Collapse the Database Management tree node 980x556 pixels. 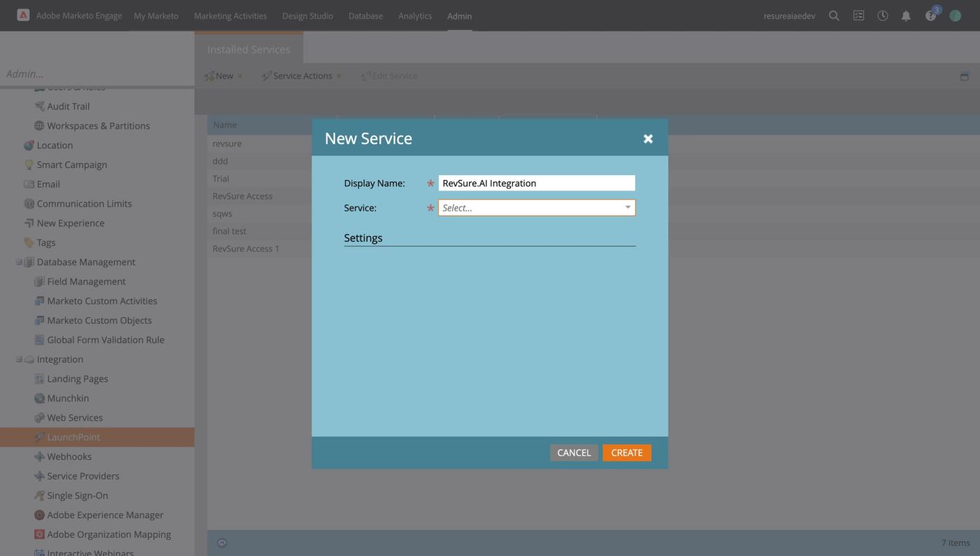[x=19, y=262]
